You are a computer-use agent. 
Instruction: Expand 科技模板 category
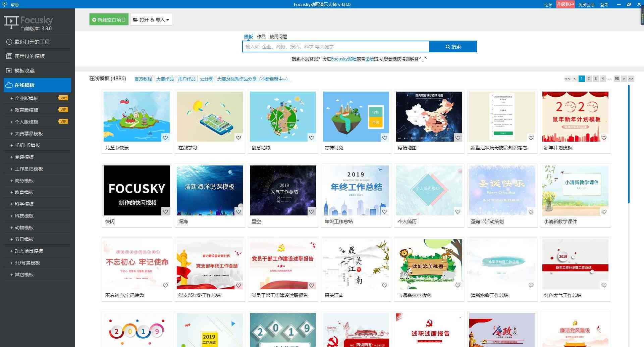click(37, 215)
